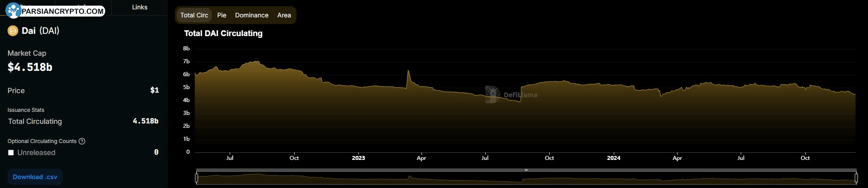
Task: Download the .csv data file
Action: pos(35,177)
